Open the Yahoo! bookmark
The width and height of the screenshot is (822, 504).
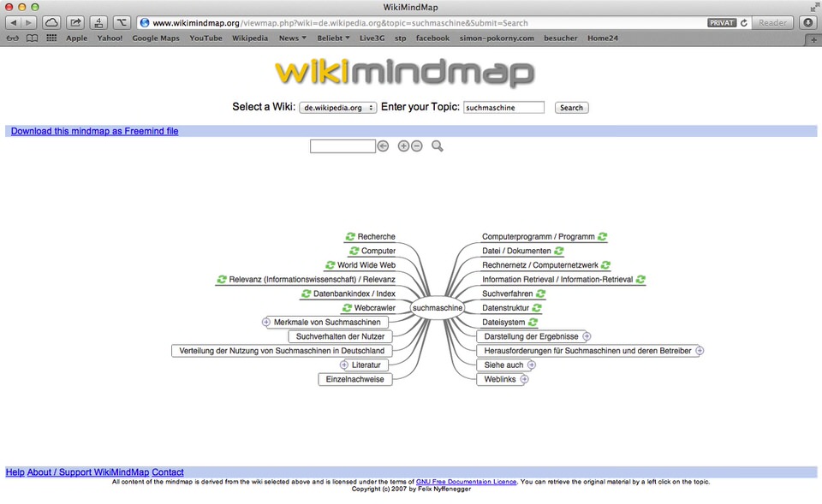coord(110,39)
